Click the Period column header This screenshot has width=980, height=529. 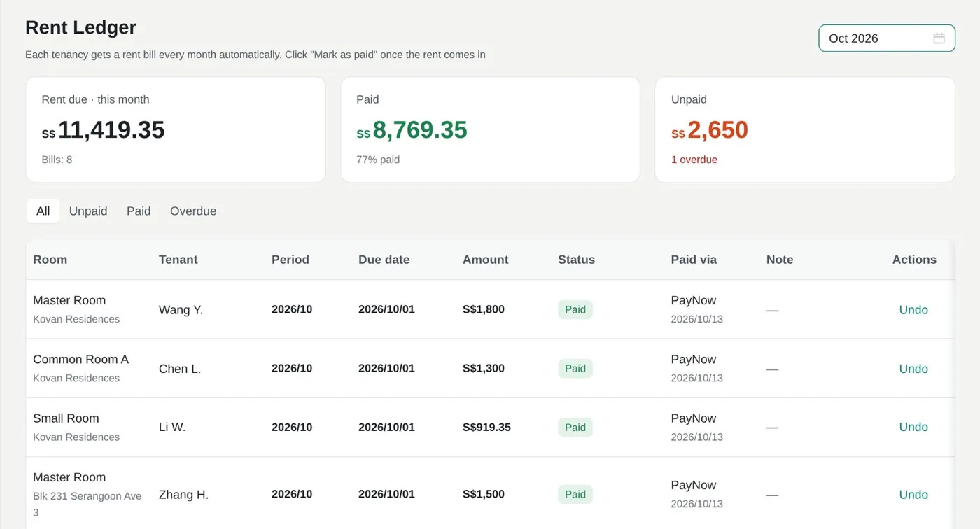click(290, 260)
